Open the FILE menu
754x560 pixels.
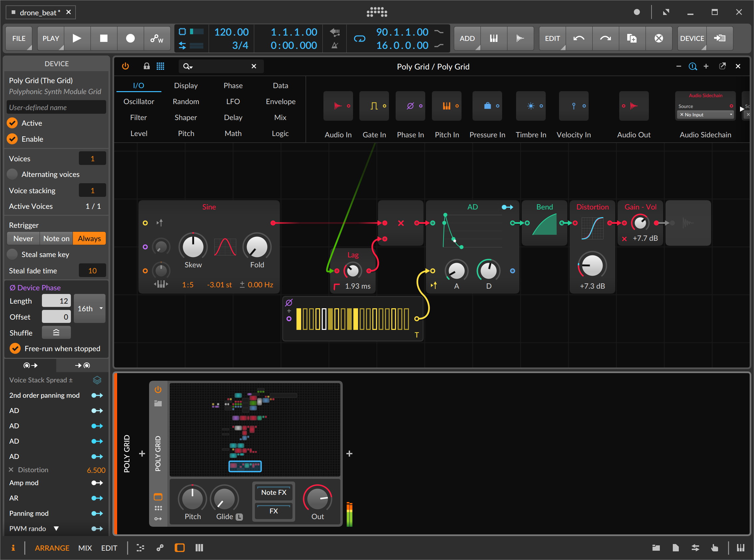(x=19, y=38)
